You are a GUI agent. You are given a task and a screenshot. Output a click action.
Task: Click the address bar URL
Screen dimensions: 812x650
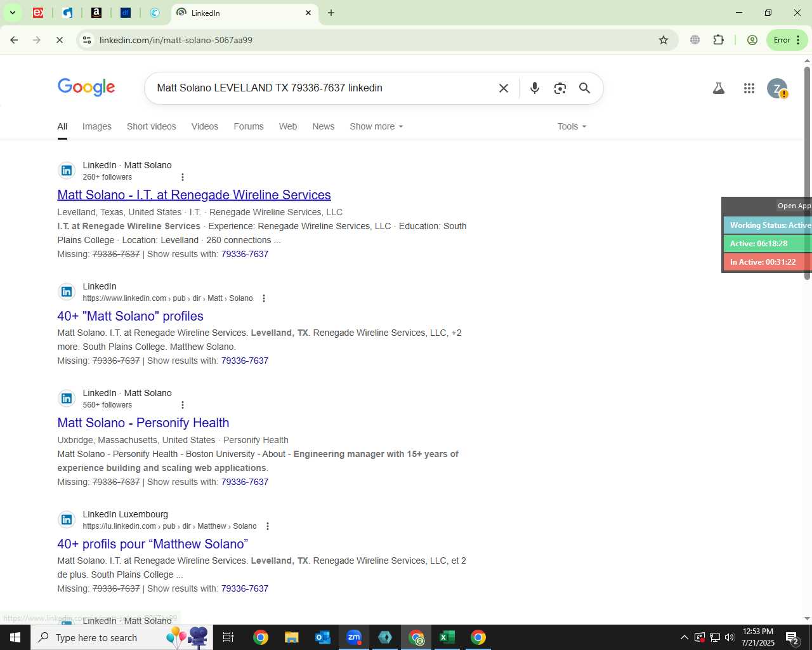pyautogui.click(x=176, y=40)
